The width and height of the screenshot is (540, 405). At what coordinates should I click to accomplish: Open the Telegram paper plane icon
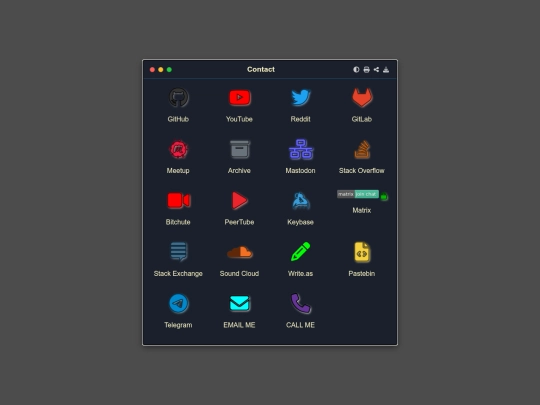178,303
